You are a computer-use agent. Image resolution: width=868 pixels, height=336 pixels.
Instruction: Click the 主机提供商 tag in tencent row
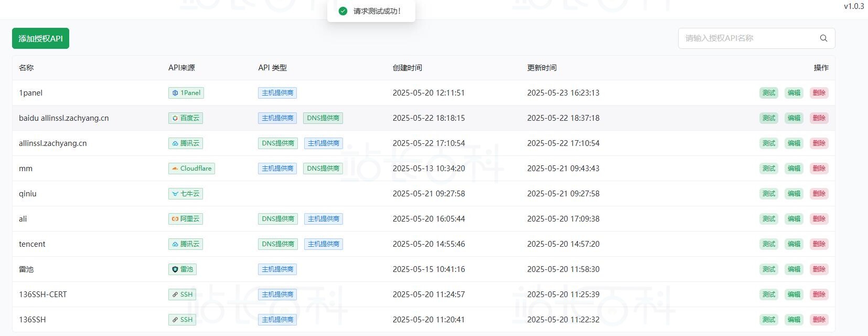coord(324,244)
